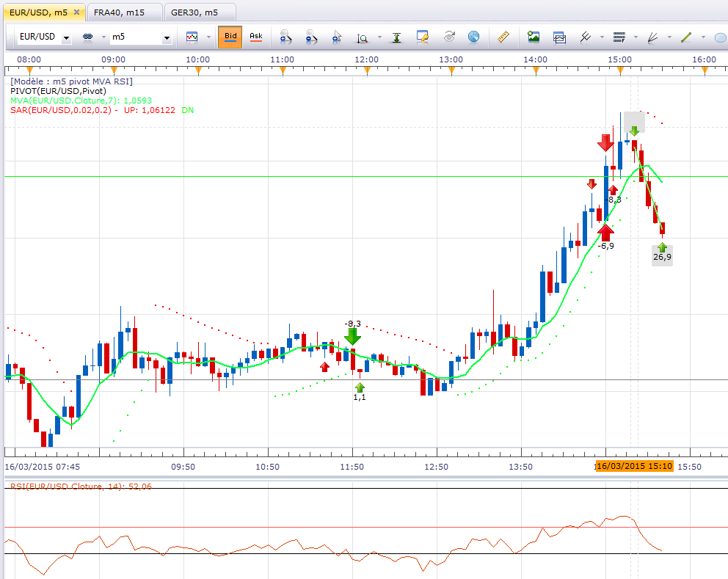Click the radar globe icon in the toolbar
Screen dimensions: 728x579
473,37
